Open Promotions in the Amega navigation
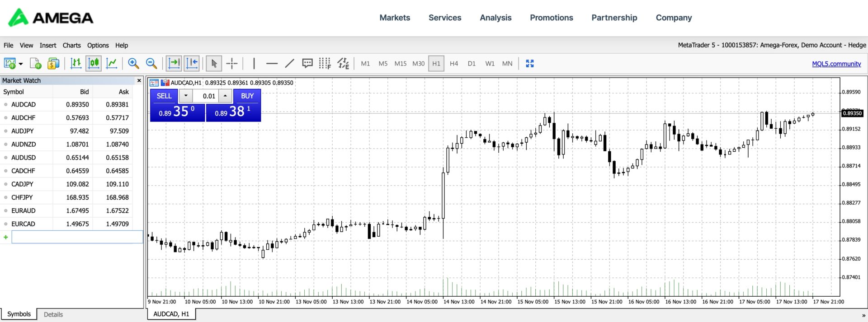This screenshot has height=322, width=868. [x=552, y=18]
